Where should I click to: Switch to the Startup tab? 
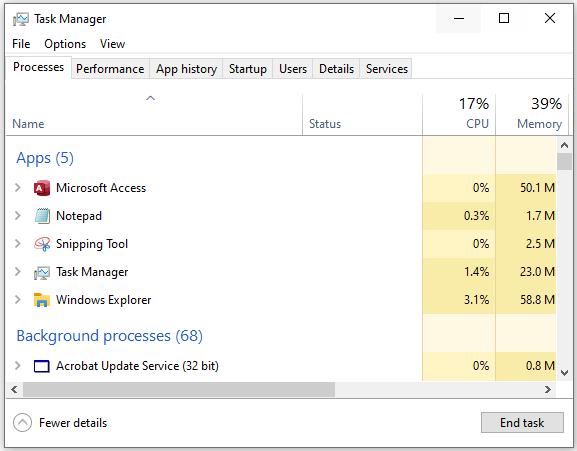coord(248,69)
